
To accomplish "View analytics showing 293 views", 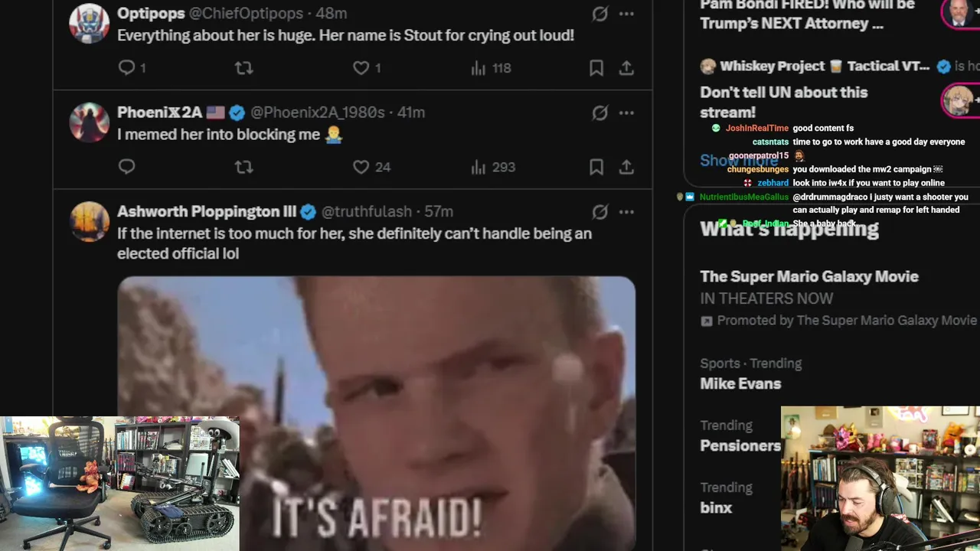I will (x=493, y=167).
